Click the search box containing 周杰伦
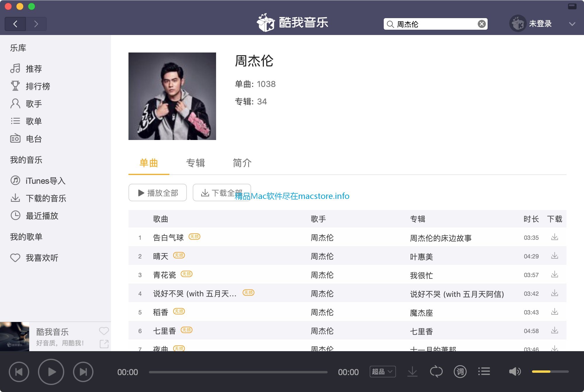The width and height of the screenshot is (584, 392). 435,24
